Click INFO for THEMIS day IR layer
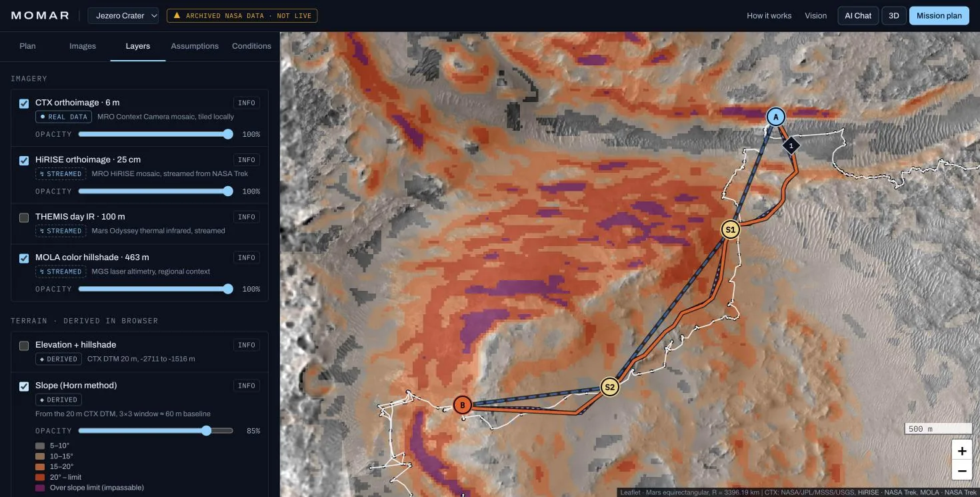The height and width of the screenshot is (497, 980). click(247, 217)
